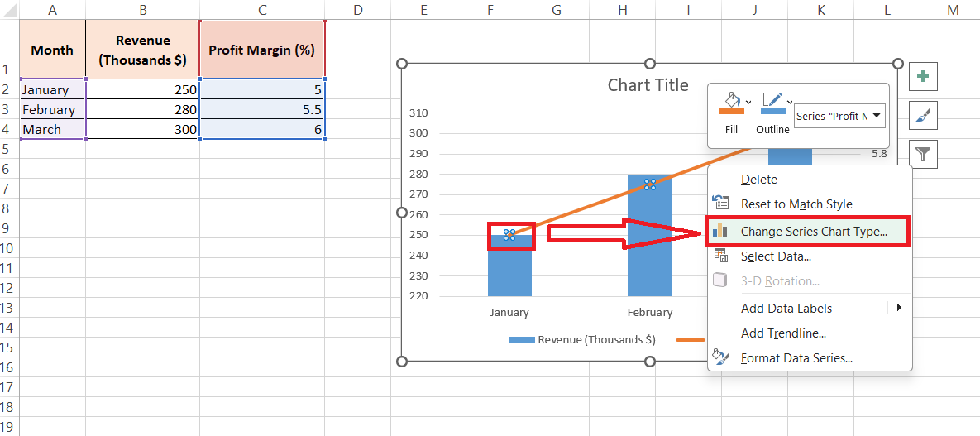Select the February revenue bar
980x436 pixels.
coord(649,235)
